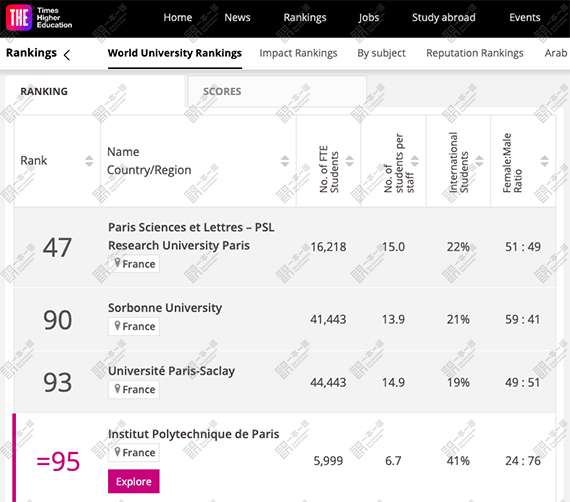
Task: Click the pink Explore button
Action: [134, 481]
